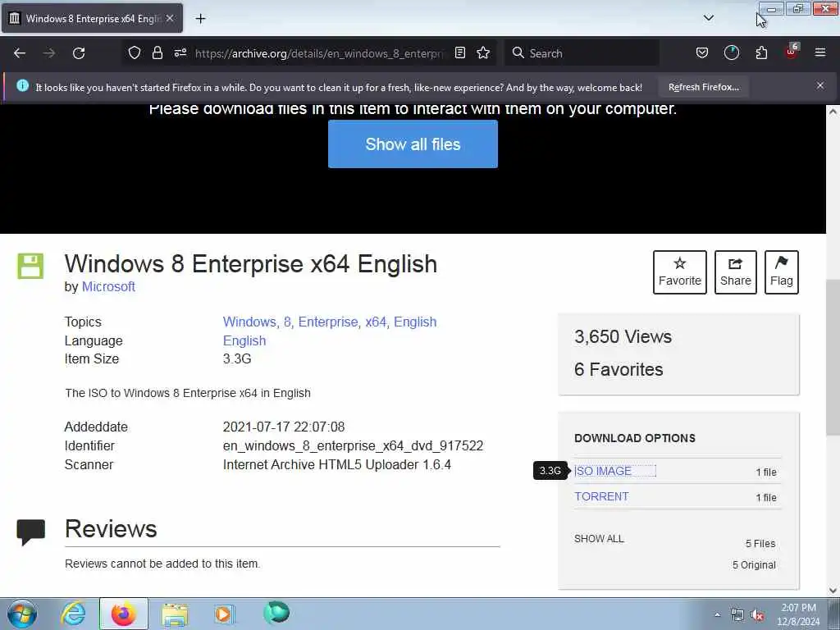Launch Internet Explorer from taskbar

tap(73, 614)
